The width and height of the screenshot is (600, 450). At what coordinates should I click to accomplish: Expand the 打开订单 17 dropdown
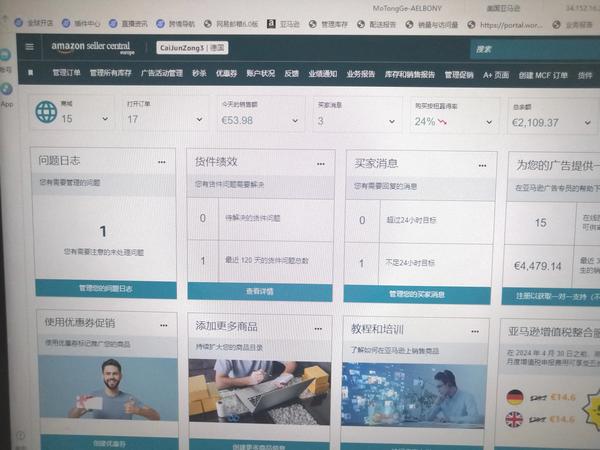click(x=199, y=120)
